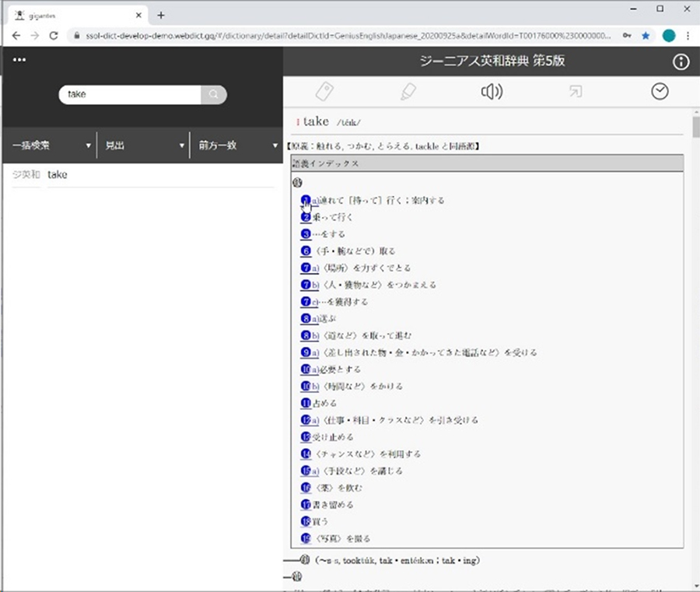Click the take headword in the entry
Viewport: 700px width, 592px height.
[316, 121]
